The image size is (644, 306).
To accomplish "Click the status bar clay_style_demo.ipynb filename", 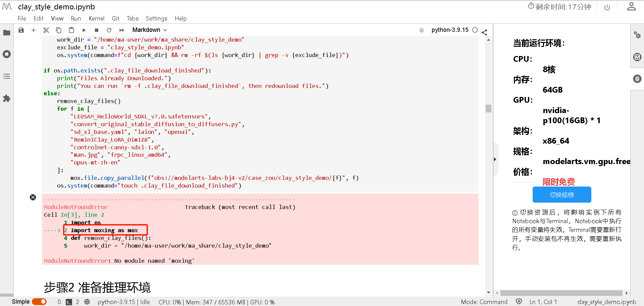I will tap(607, 302).
